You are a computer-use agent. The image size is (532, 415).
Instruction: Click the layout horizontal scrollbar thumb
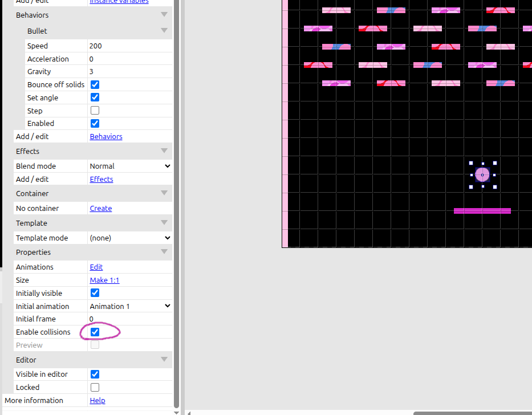473,413
